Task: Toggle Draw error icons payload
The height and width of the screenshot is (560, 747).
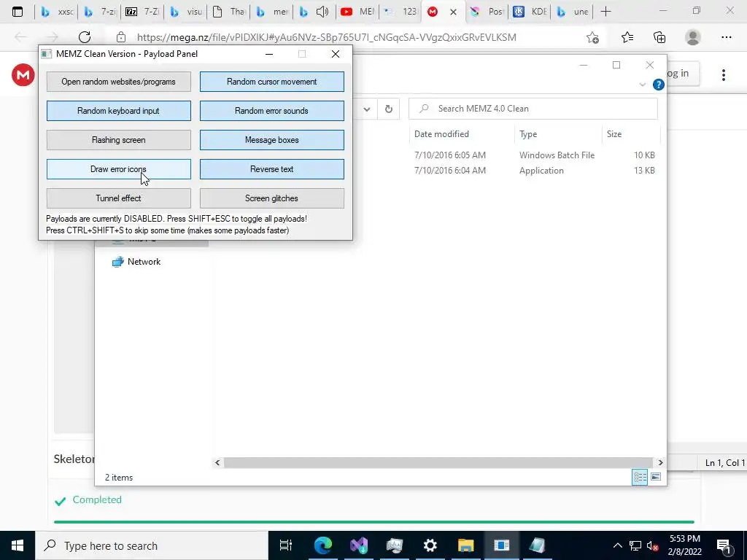Action: [119, 169]
